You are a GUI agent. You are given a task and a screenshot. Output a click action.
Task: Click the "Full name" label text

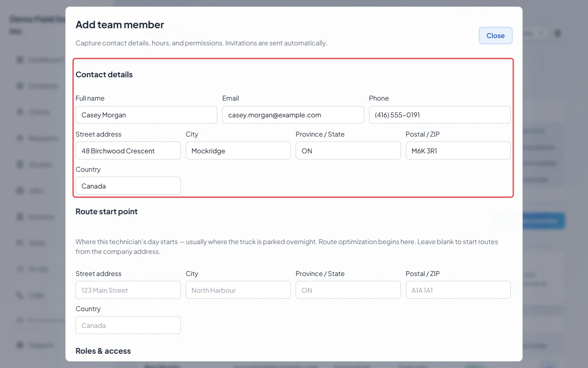pyautogui.click(x=90, y=98)
